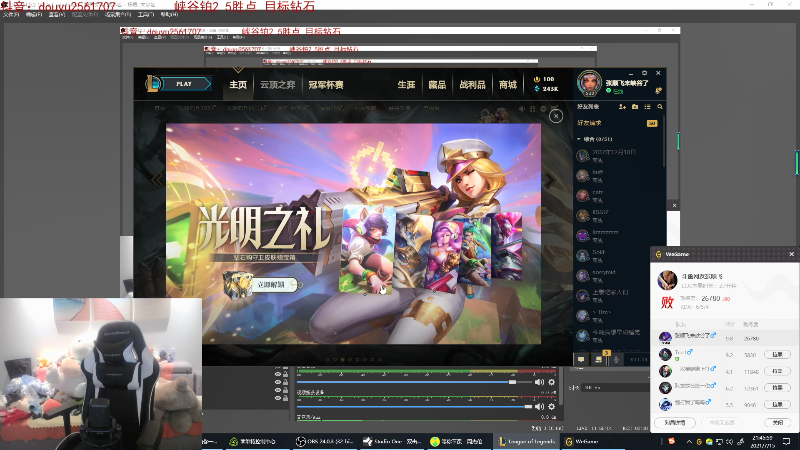Image resolution: width=800 pixels, height=450 pixels.
Task: Click the friends list search icon
Action: pos(660,107)
